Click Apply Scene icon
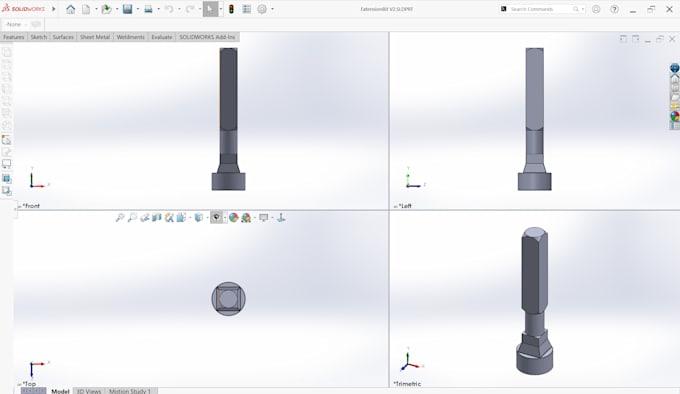This screenshot has height=394, width=680. pyautogui.click(x=246, y=218)
